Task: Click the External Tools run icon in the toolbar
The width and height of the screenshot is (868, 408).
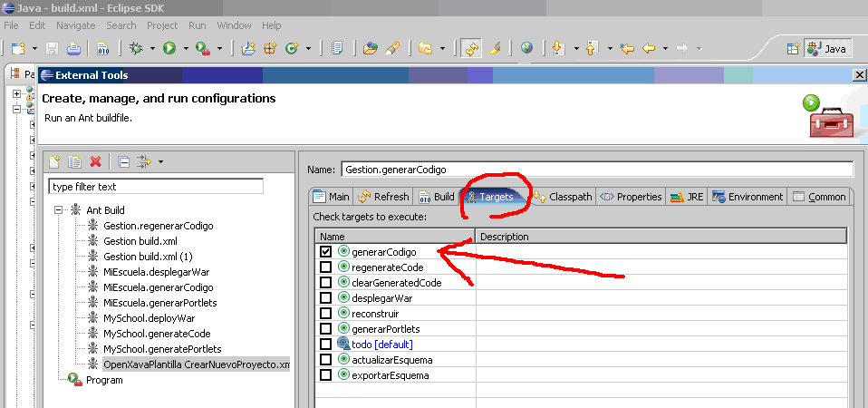Action: click(x=202, y=49)
